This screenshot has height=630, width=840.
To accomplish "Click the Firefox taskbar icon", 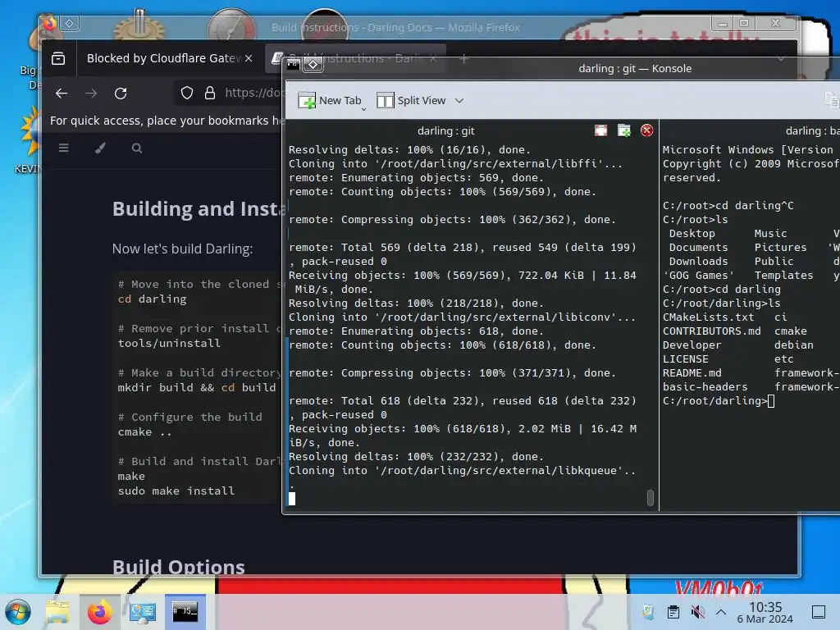I will [99, 612].
